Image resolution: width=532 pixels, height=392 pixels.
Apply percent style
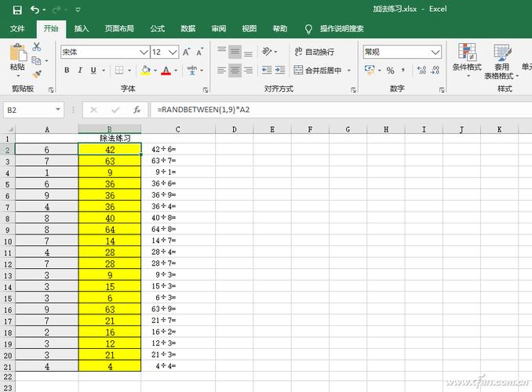tap(391, 71)
